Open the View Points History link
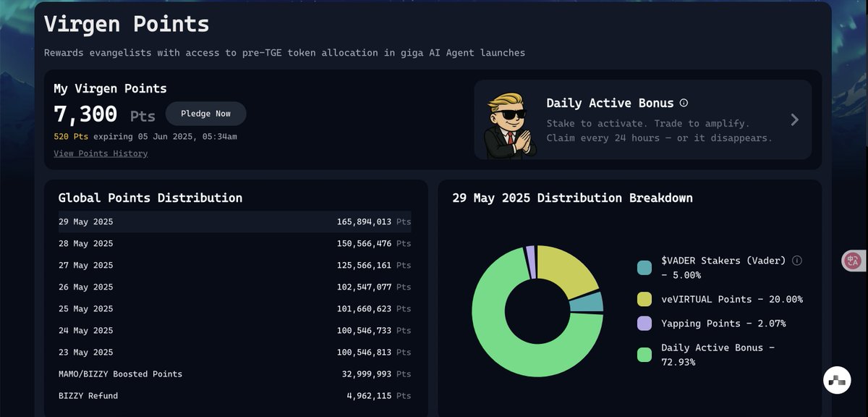 coord(101,153)
